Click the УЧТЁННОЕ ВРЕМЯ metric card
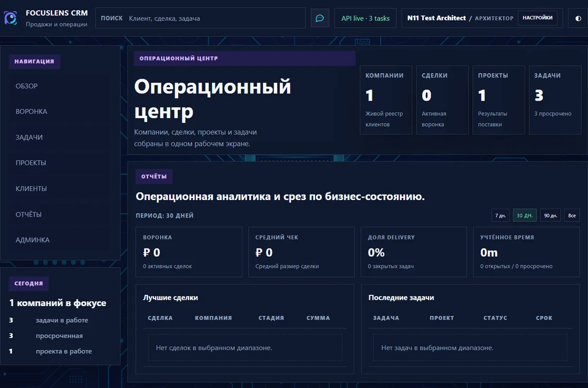This screenshot has height=388, width=588. tap(526, 252)
